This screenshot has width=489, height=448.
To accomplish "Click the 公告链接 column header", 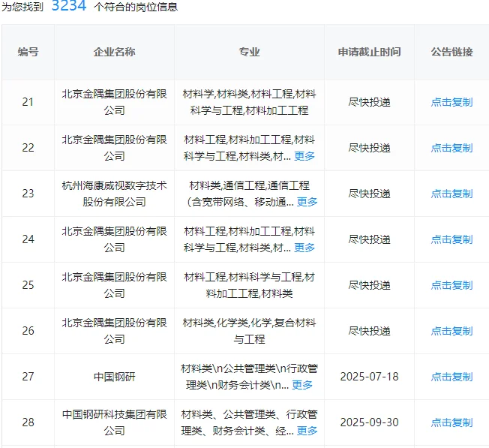I will (451, 52).
